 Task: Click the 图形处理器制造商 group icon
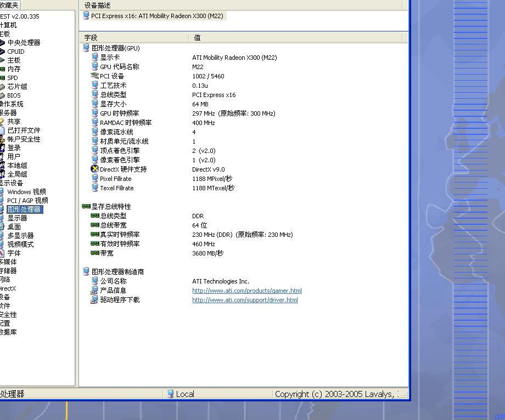point(86,271)
